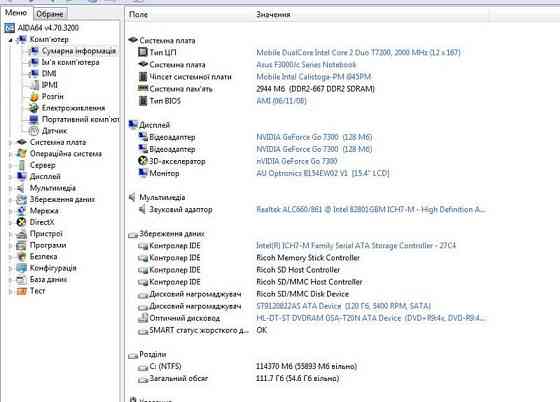
Task: Click the Системна пам'ять memory icon
Action: click(143, 88)
